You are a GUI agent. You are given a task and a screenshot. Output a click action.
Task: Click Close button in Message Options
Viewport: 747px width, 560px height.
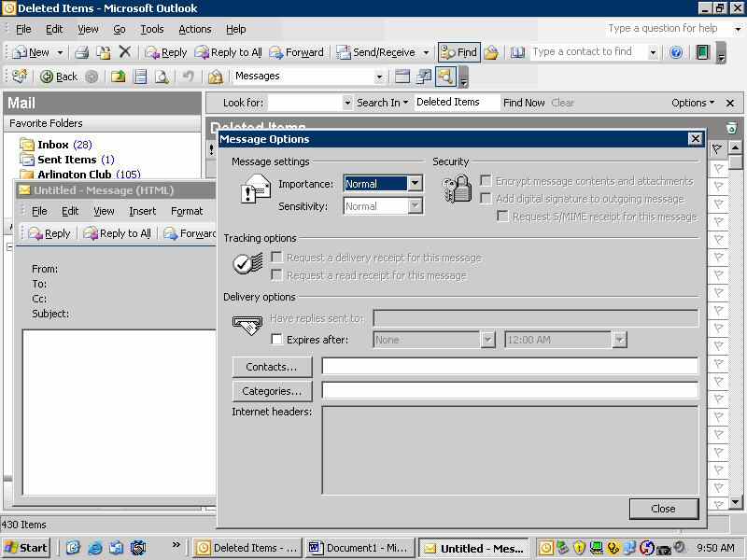click(x=664, y=509)
